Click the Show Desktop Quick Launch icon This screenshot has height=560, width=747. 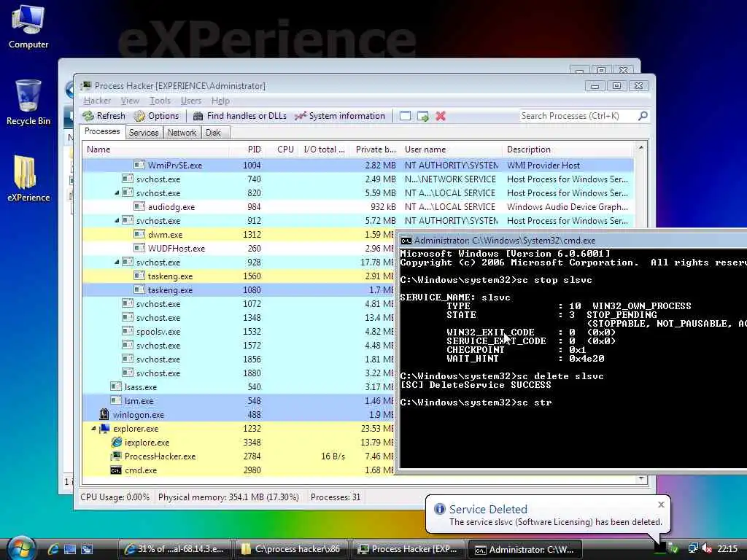point(70,549)
